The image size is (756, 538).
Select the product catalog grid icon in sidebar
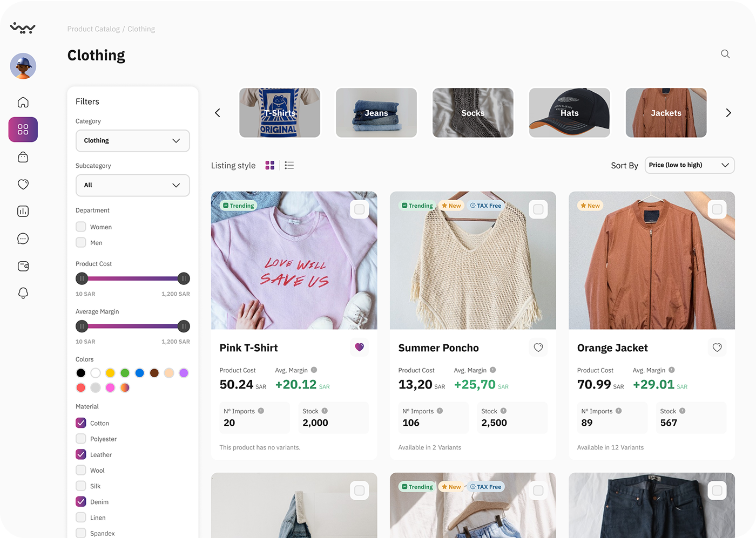(23, 130)
